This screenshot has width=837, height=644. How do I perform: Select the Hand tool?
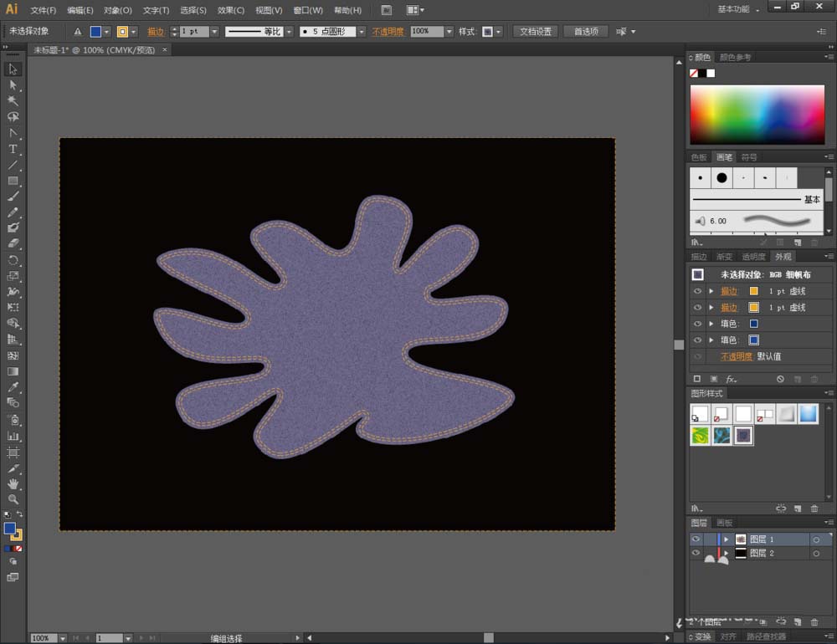click(13, 483)
